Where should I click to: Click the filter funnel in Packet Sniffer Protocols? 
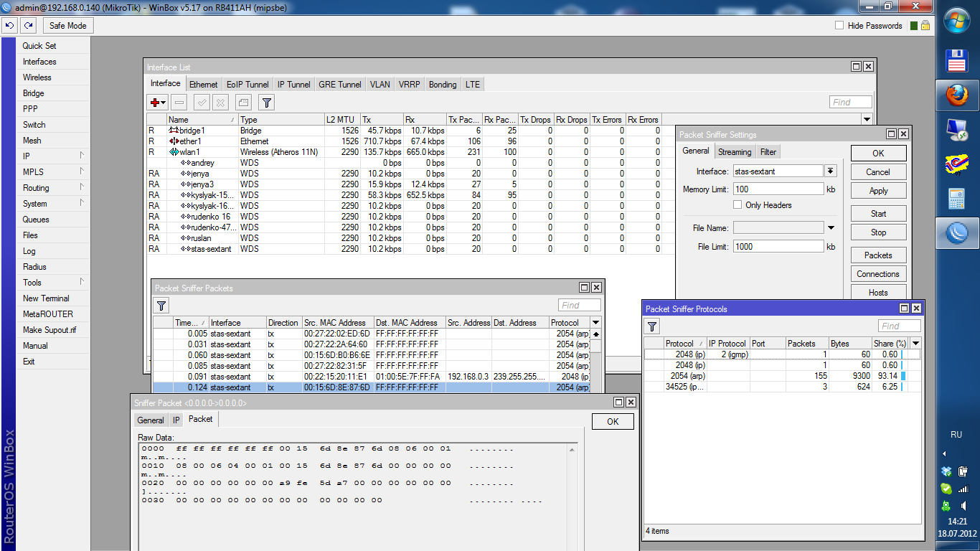click(x=652, y=326)
